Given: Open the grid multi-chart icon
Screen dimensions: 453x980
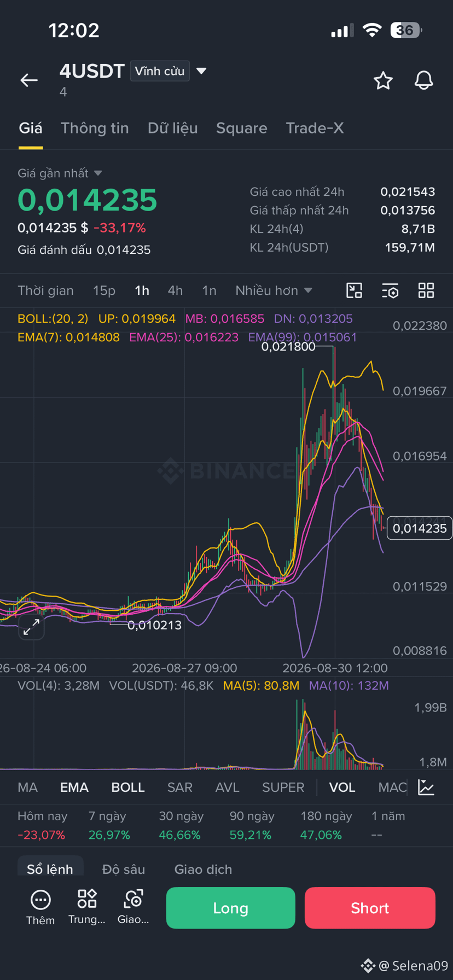Looking at the screenshot, I should 426,290.
